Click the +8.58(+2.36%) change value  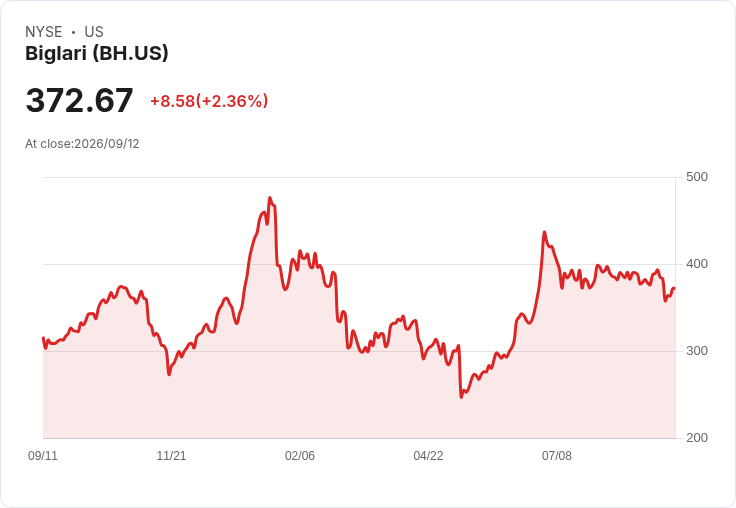pyautogui.click(x=209, y=101)
